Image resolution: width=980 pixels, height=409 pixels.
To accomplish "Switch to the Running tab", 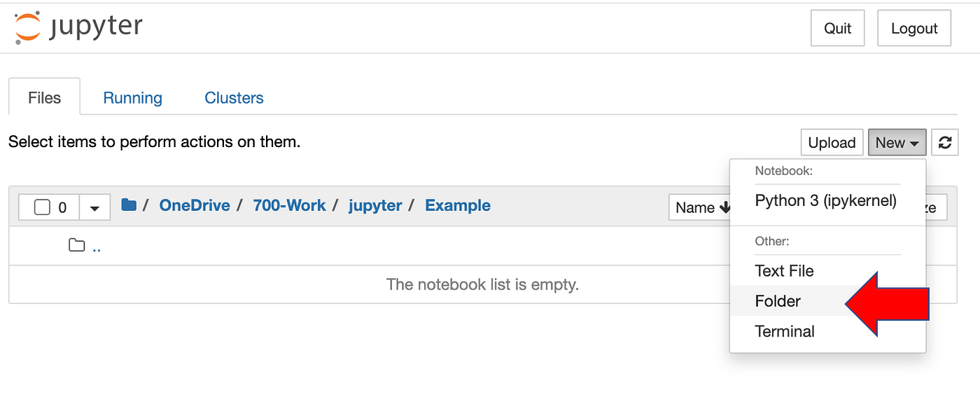I will coord(132,97).
